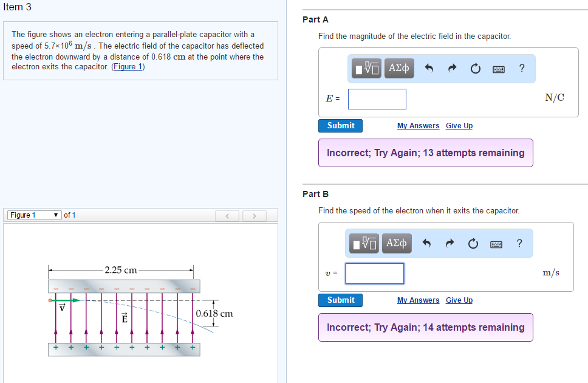Click the Item 3 title
Viewport: 588px width, 383px height.
coord(17,7)
